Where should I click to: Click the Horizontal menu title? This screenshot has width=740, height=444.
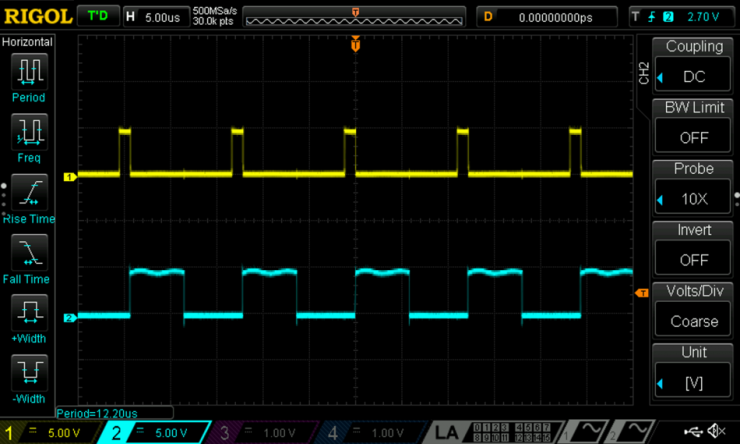pyautogui.click(x=27, y=42)
